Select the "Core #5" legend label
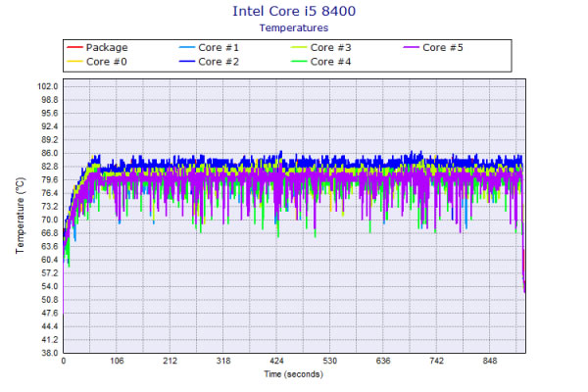The width and height of the screenshot is (588, 392). pos(443,48)
